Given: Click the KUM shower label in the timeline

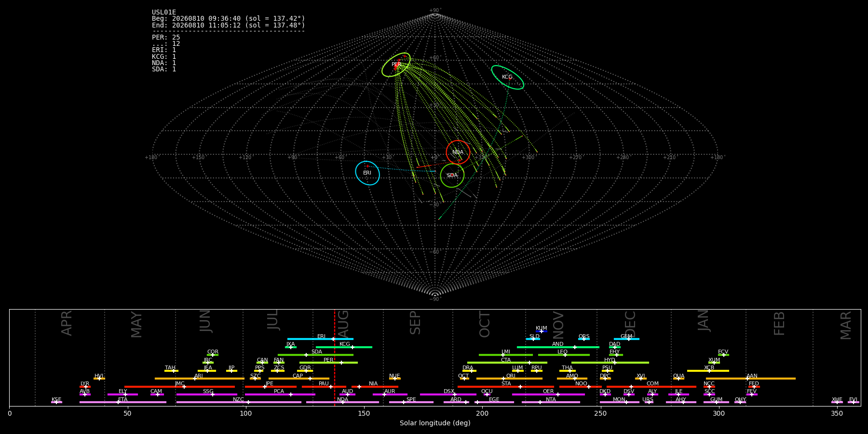Looking at the screenshot, I should [x=542, y=328].
